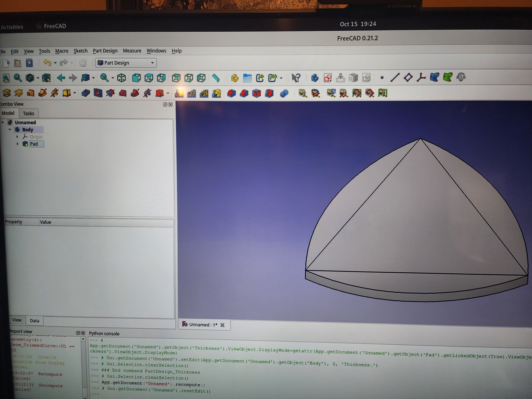Screen dimensions: 532x399
Task: Create a datum line
Action: pyautogui.click(x=395, y=77)
